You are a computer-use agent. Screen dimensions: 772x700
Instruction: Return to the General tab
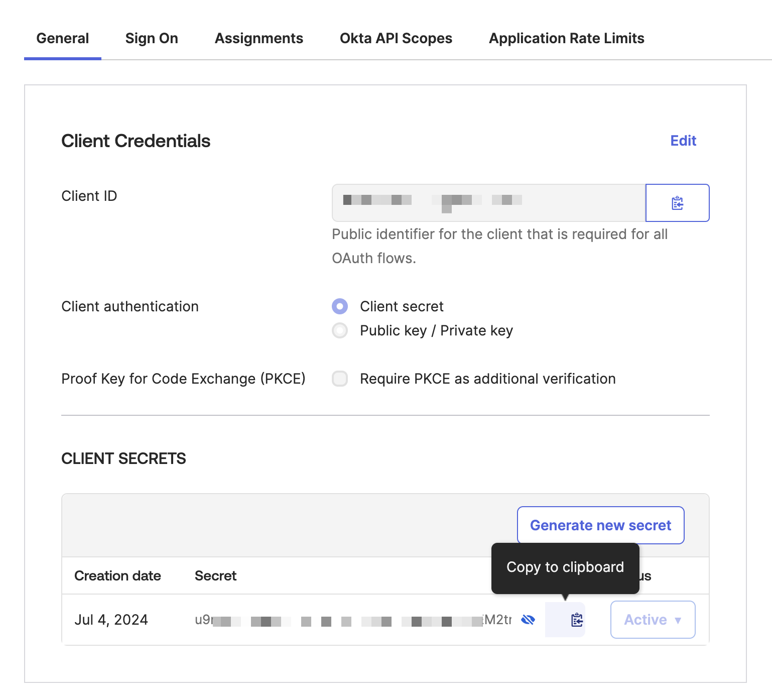click(x=62, y=38)
